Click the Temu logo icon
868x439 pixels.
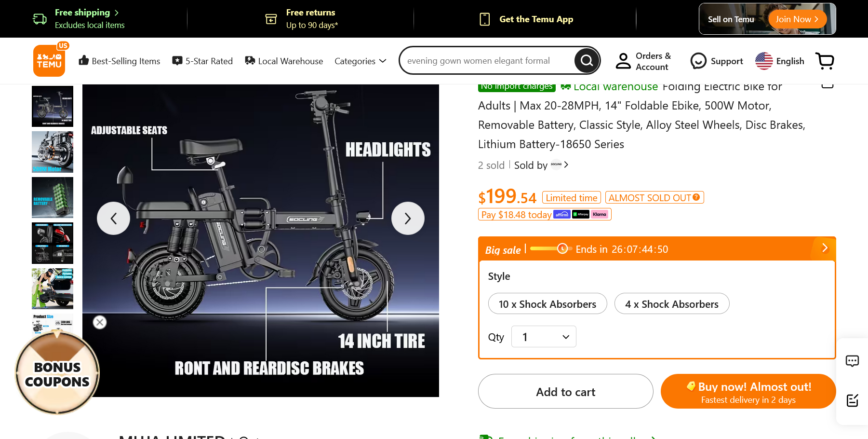pyautogui.click(x=49, y=61)
